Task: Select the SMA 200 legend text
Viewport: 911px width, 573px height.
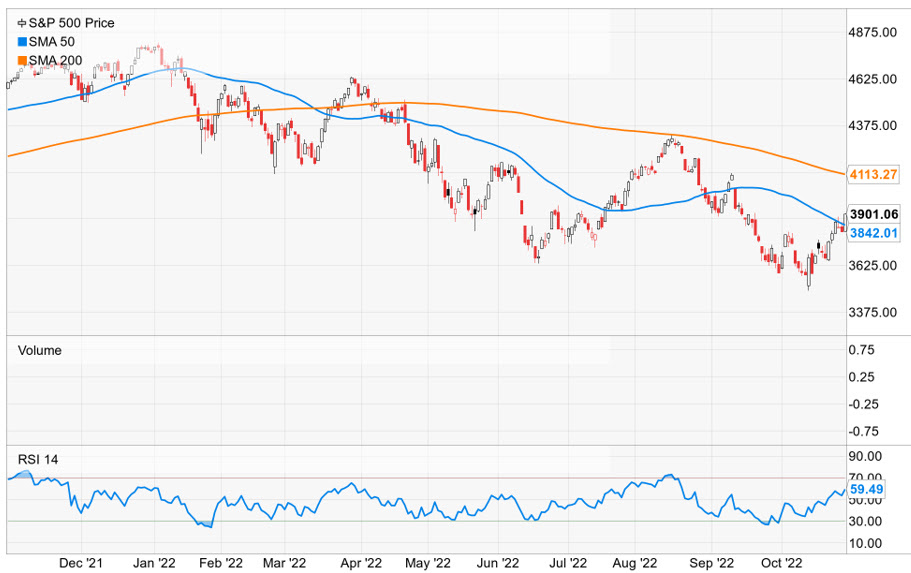Action: tap(56, 61)
